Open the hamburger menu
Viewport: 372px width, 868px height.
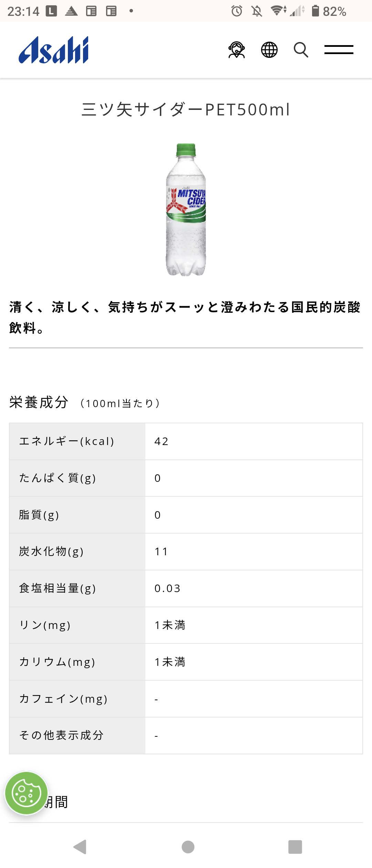(x=339, y=50)
